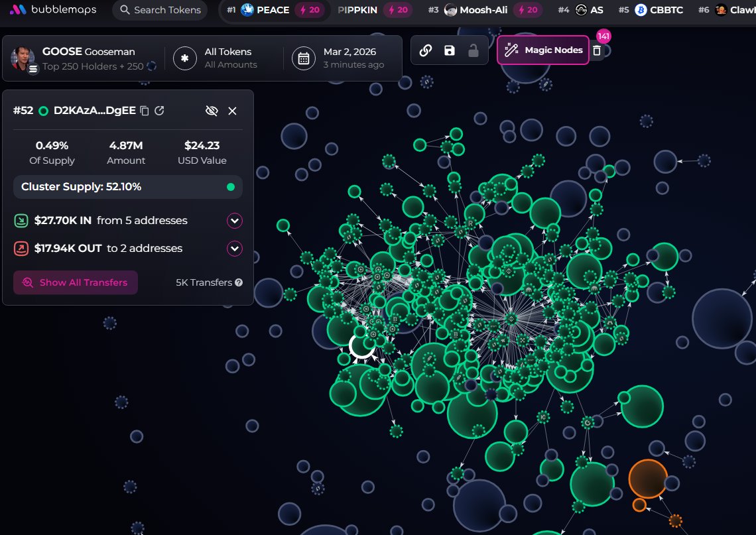Image resolution: width=756 pixels, height=535 pixels.
Task: Expand the $17.94K OUT addresses list
Action: pyautogui.click(x=235, y=249)
